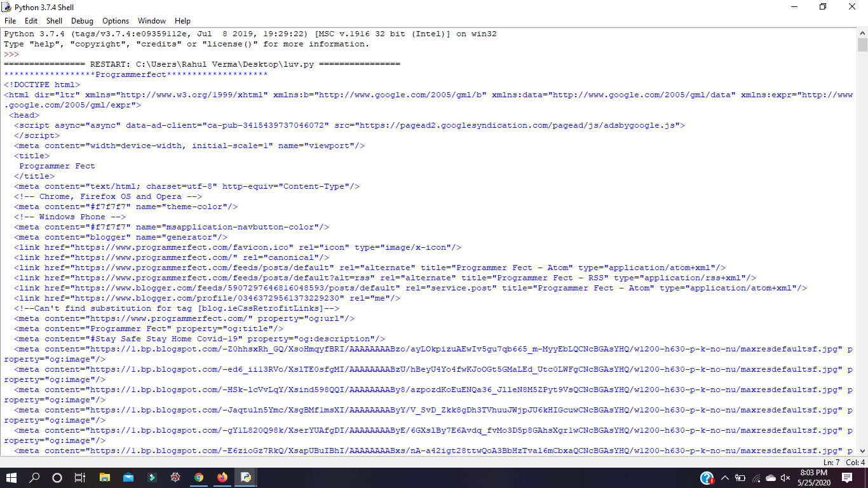Click the 'favicon.ico' link line
Screen dimensions: 868x488
[238, 247]
